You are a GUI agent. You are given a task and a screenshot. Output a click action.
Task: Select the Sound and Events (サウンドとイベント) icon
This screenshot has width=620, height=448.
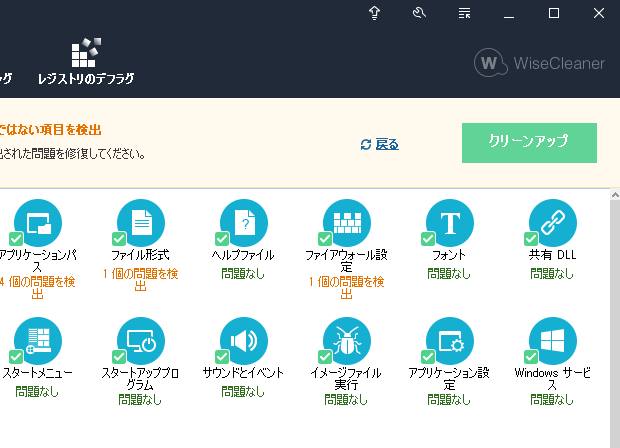tap(245, 341)
